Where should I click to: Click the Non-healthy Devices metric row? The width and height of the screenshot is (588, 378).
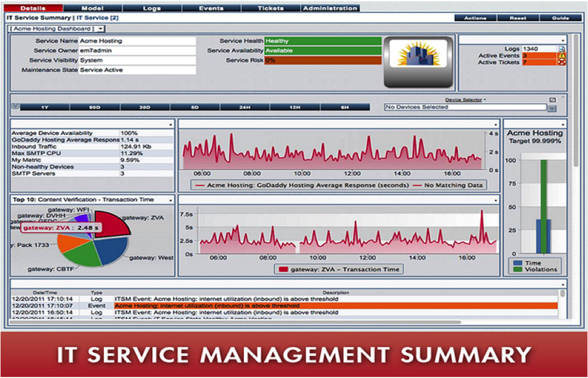tap(92, 167)
